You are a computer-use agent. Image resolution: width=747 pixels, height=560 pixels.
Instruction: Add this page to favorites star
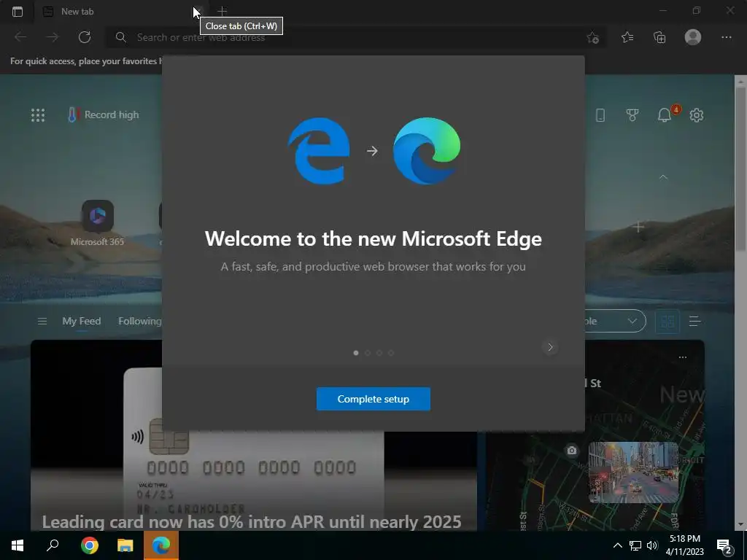592,38
